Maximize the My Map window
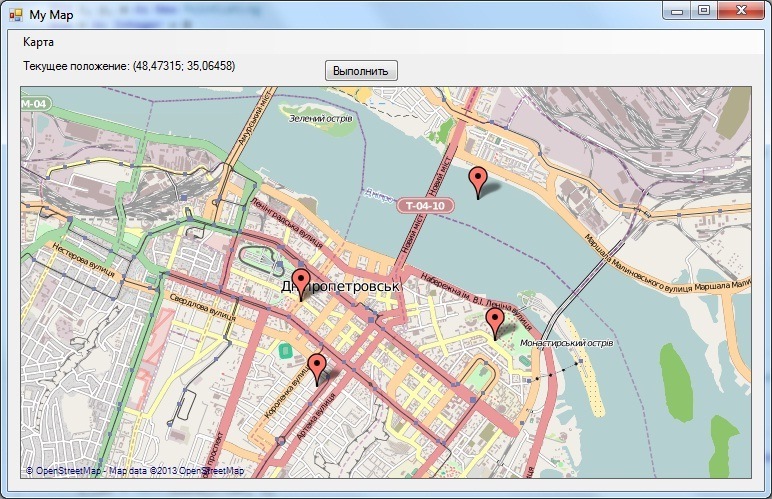Viewport: 772px width, 499px height. point(704,10)
